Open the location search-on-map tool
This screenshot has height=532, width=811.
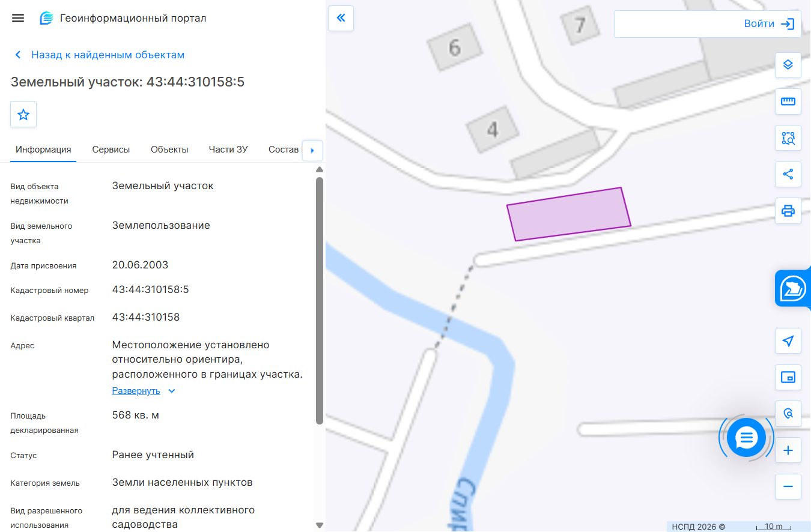coord(788,414)
